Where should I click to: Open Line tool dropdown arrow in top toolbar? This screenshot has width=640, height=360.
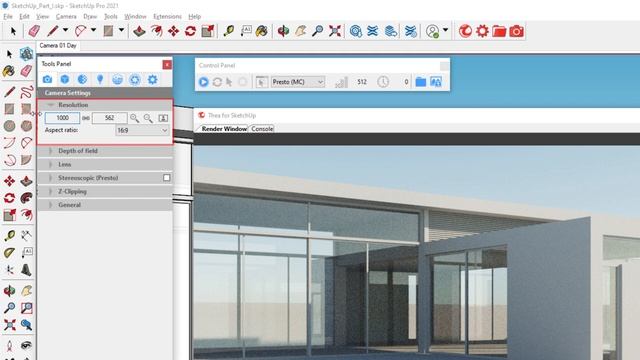pos(65,30)
